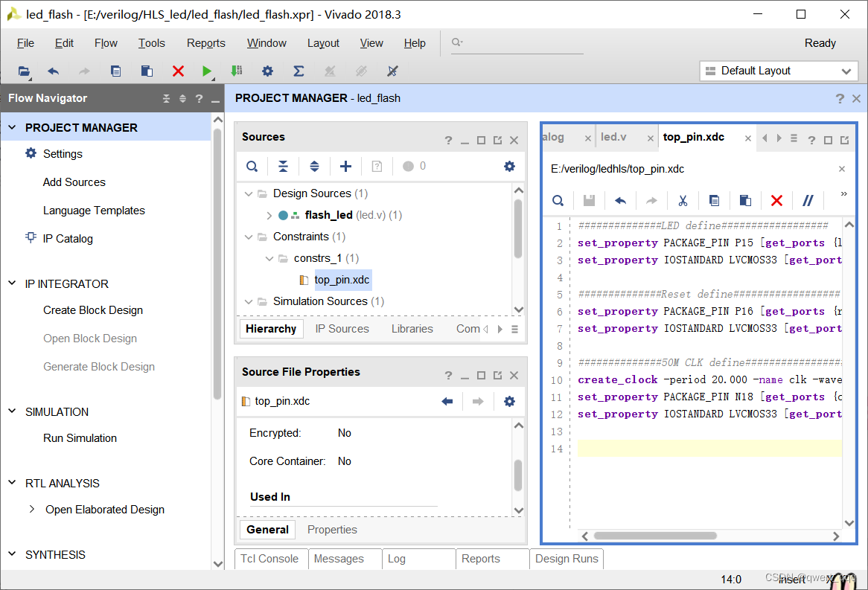Open Default Layout dropdown
Screen dimensions: 868x590
click(779, 71)
